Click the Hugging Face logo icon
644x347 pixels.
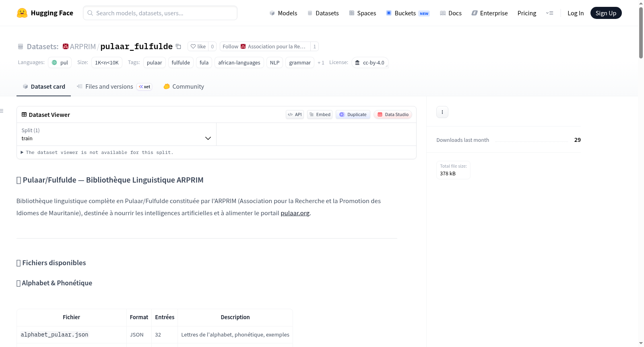22,13
